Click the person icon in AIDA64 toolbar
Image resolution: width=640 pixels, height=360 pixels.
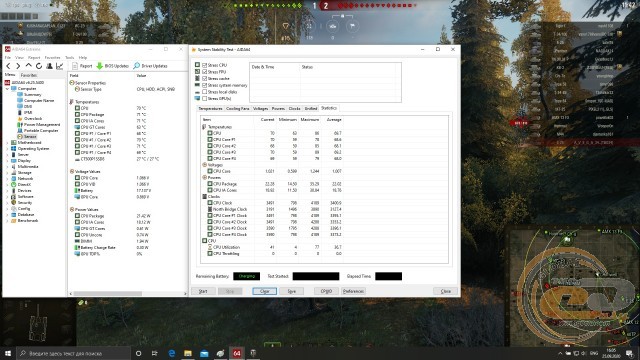pos(49,66)
